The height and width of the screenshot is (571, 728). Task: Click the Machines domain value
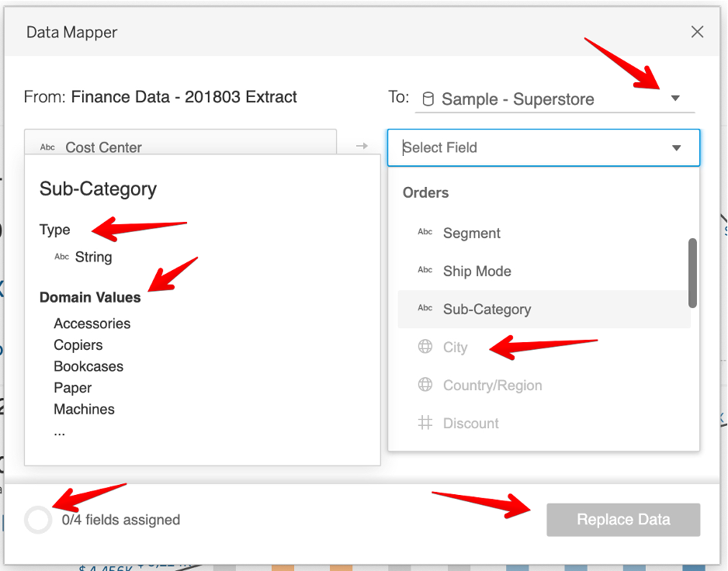[x=84, y=409]
